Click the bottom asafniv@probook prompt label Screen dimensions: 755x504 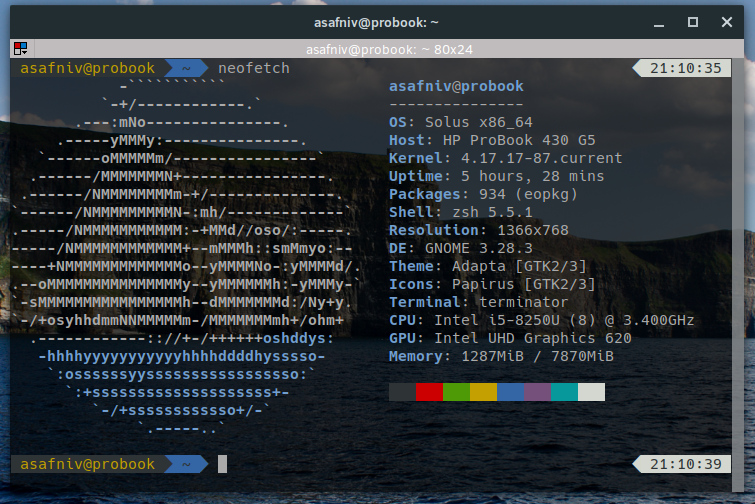click(88, 464)
